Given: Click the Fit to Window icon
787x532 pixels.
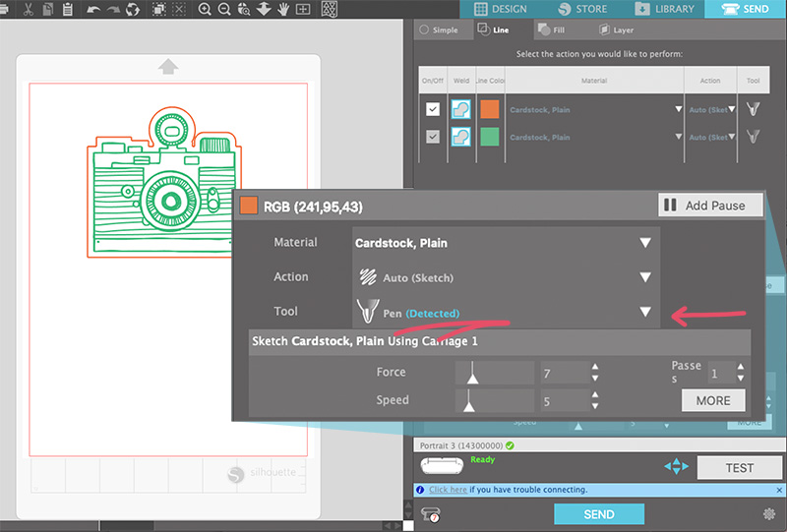Looking at the screenshot, I should click(303, 9).
